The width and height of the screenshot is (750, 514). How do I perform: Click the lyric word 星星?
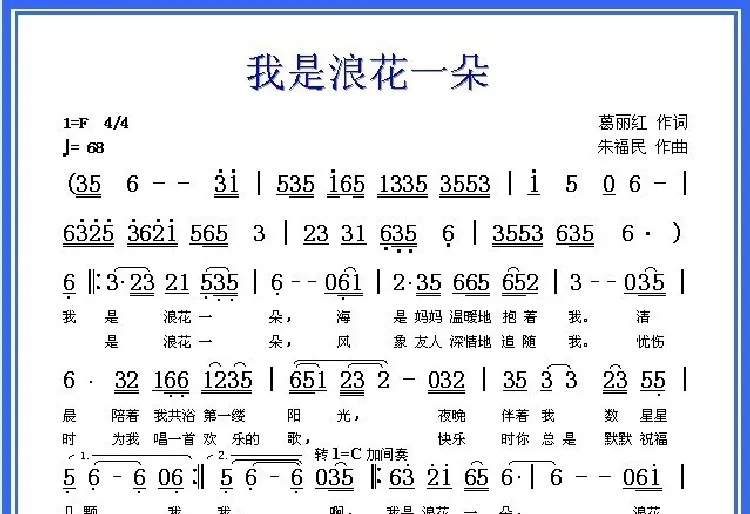tap(653, 416)
